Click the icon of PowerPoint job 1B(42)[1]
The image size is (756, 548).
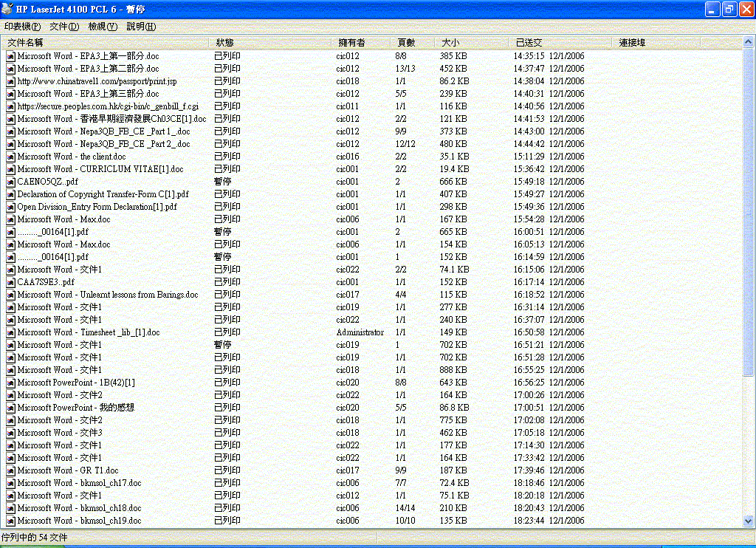[10, 383]
